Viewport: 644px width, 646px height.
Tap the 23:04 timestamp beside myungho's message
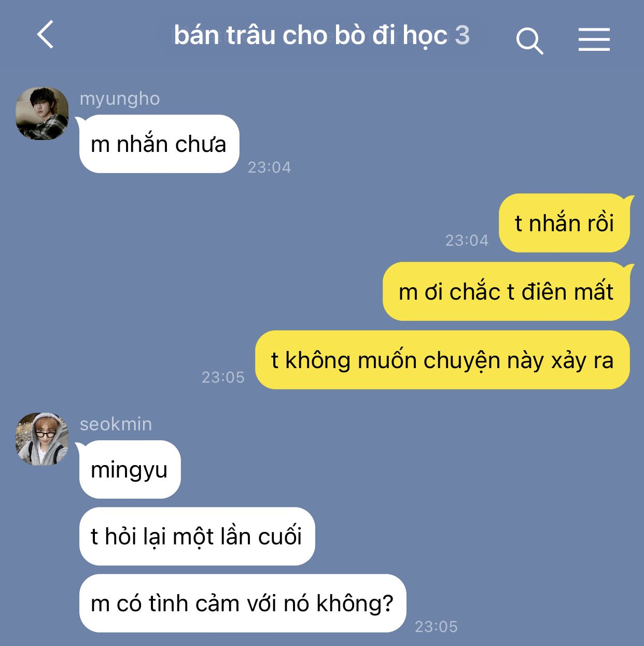point(270,167)
